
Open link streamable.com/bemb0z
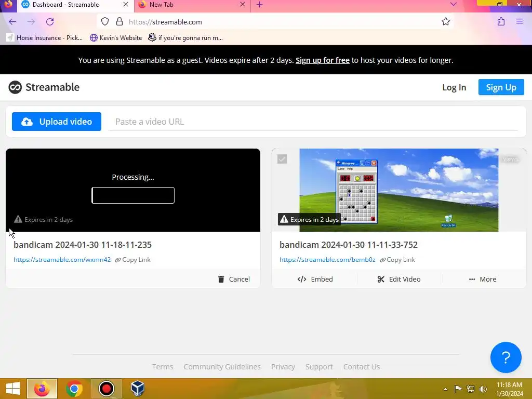tap(327, 260)
